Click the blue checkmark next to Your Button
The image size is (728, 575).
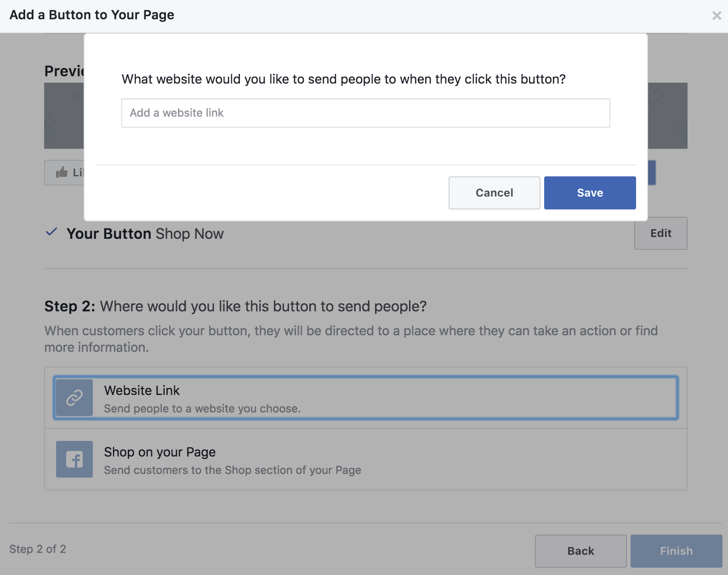tap(51, 232)
